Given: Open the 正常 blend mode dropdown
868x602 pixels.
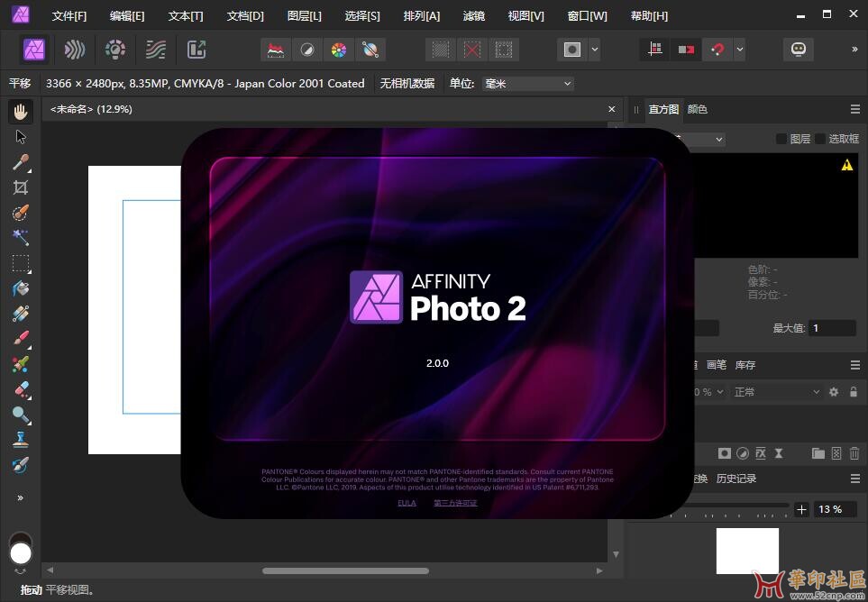Looking at the screenshot, I should coord(777,392).
